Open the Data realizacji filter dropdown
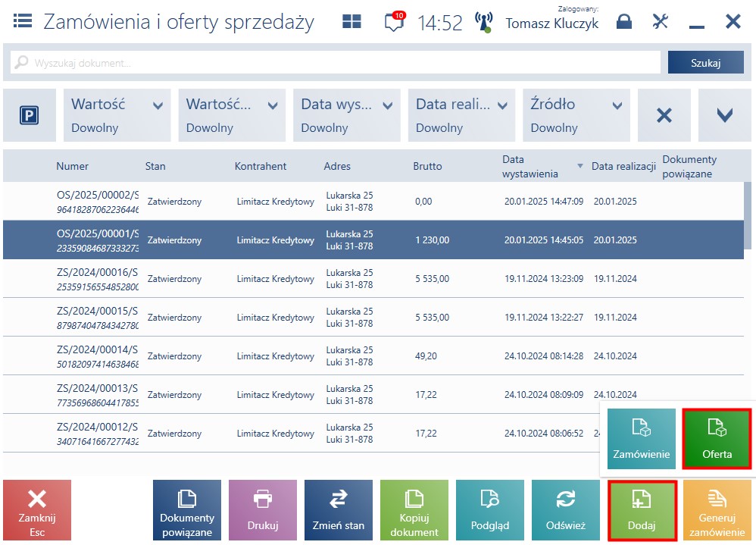 (461, 115)
